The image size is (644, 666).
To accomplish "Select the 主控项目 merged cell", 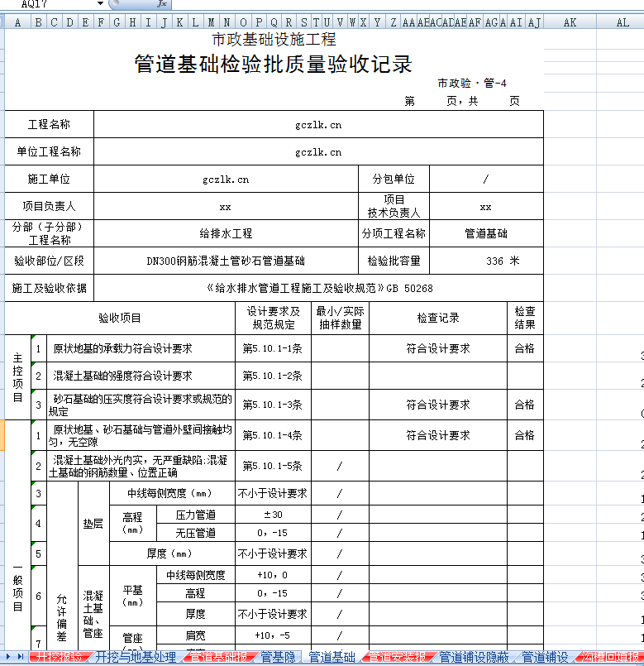I will (x=17, y=377).
